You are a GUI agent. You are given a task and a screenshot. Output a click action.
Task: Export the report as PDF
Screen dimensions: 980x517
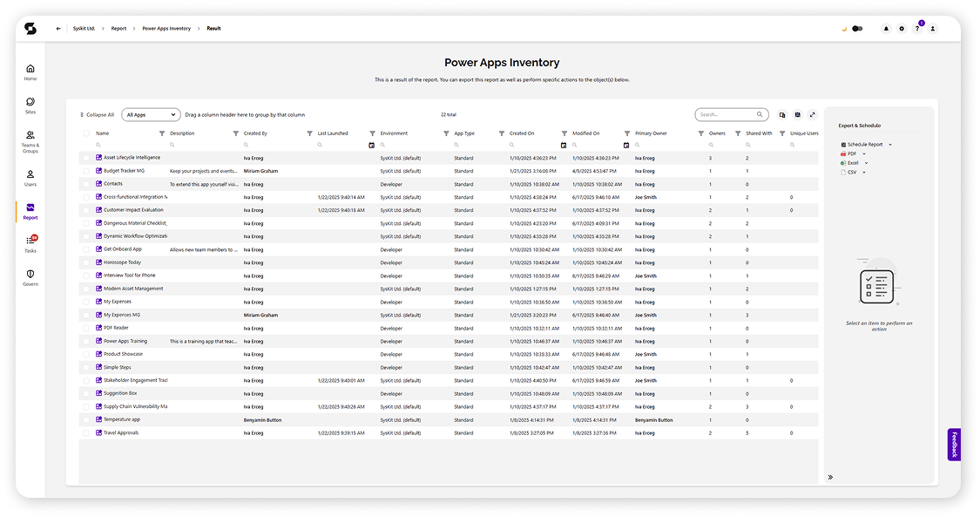coord(848,153)
